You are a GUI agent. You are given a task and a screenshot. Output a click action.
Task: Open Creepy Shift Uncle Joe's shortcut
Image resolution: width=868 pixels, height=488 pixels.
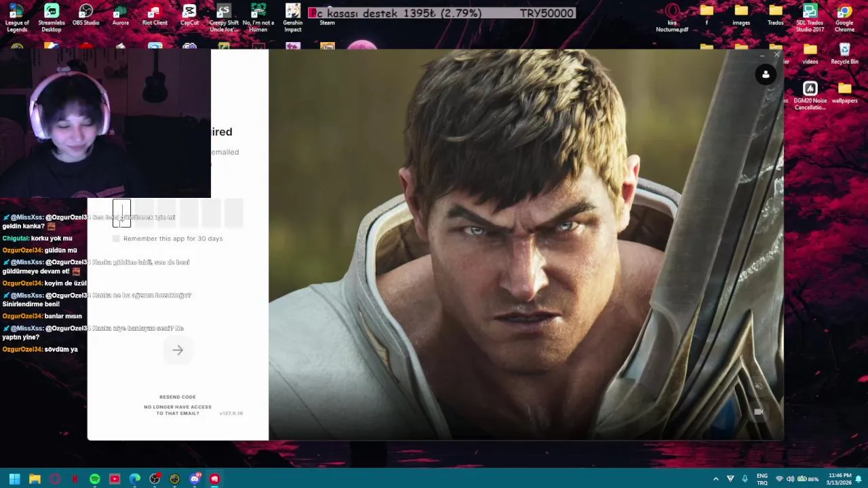coord(224,18)
